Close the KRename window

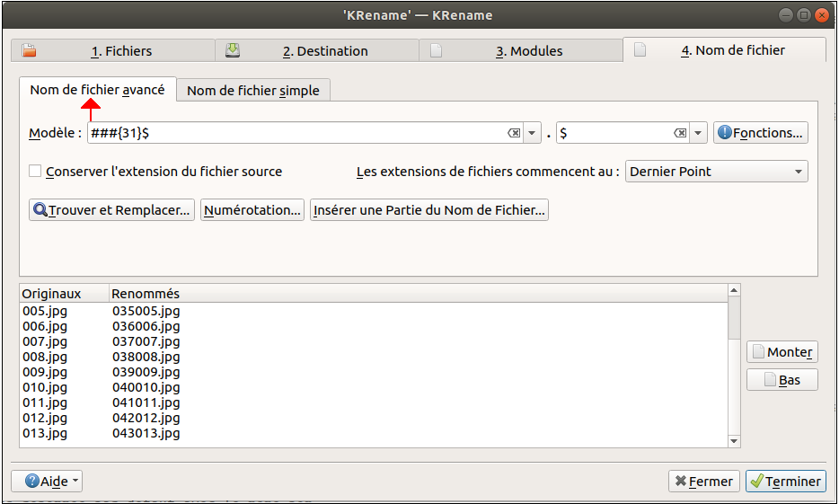tap(821, 15)
